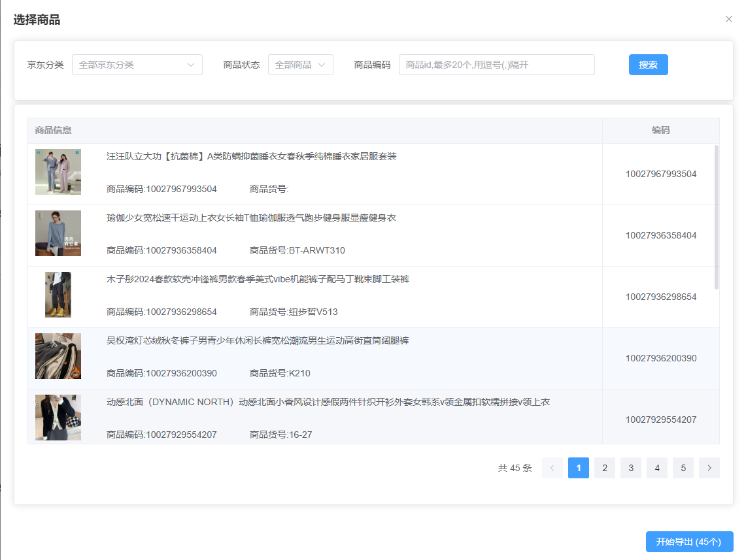746x560 pixels.
Task: Switch to page 2
Action: point(604,468)
